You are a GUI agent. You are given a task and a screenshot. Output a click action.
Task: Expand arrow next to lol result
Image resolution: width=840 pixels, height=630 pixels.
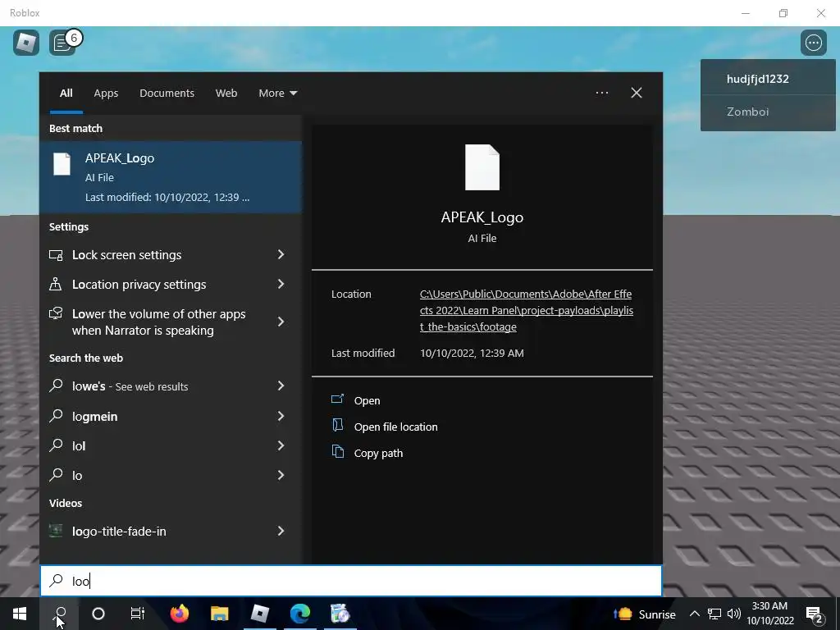[281, 445]
